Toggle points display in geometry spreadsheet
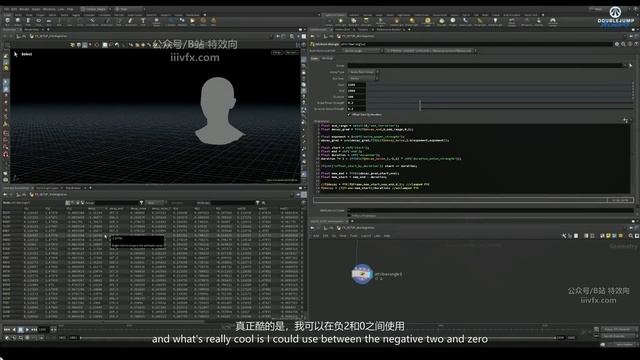This screenshot has height=360, width=640. point(68,202)
